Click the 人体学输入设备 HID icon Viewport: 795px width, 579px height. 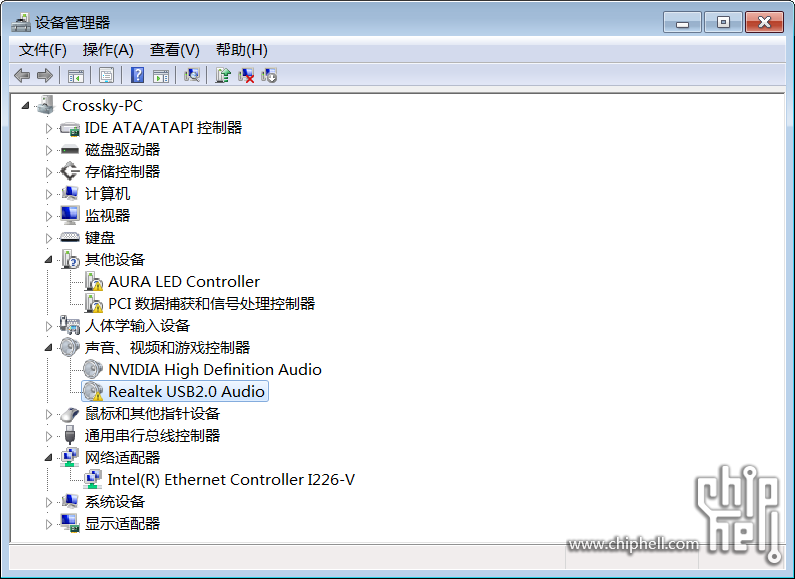click(69, 325)
